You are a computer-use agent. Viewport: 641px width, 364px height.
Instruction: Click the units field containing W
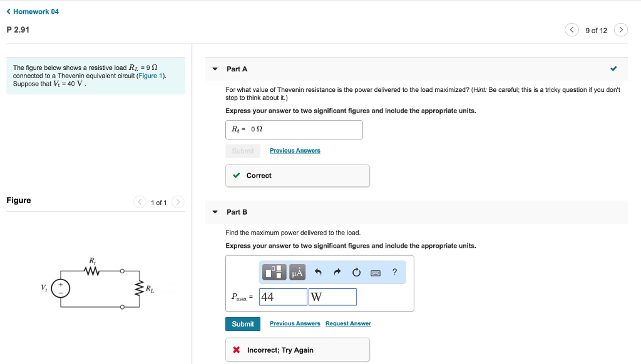332,297
